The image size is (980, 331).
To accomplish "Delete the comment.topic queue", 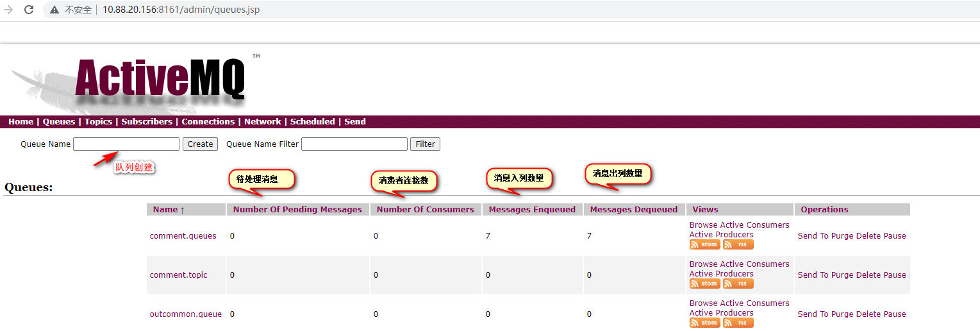I will pyautogui.click(x=868, y=275).
